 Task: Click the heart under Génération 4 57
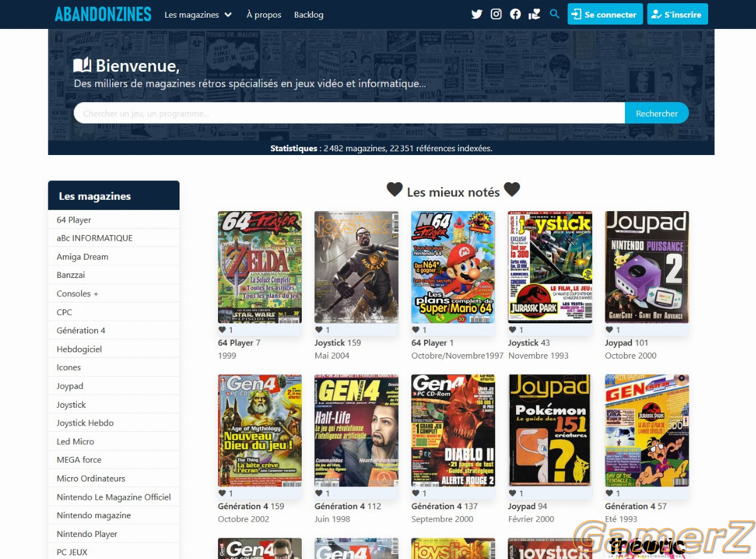coord(610,493)
